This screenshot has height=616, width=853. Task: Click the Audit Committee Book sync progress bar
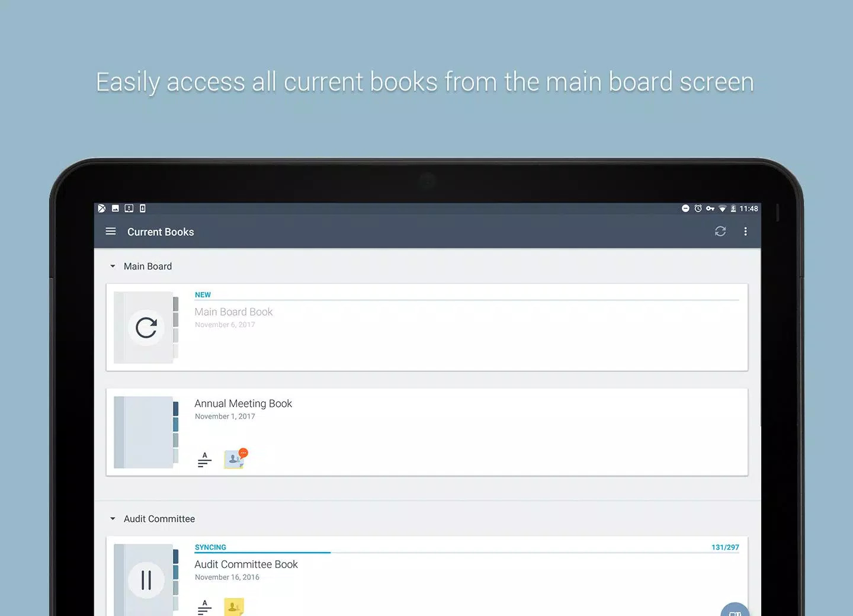[467, 553]
